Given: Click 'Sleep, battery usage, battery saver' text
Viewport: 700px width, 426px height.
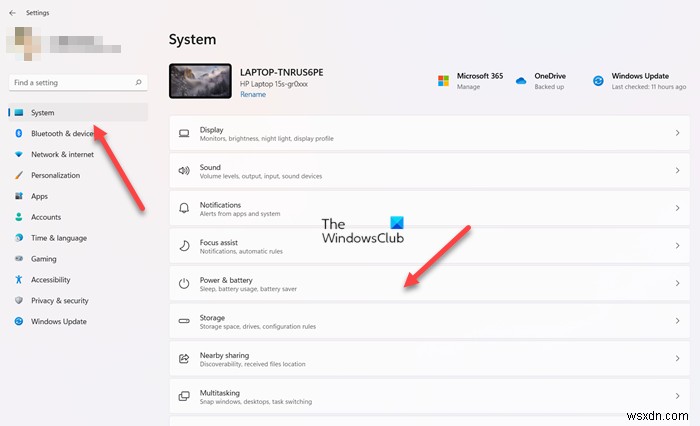Looking at the screenshot, I should 248,289.
